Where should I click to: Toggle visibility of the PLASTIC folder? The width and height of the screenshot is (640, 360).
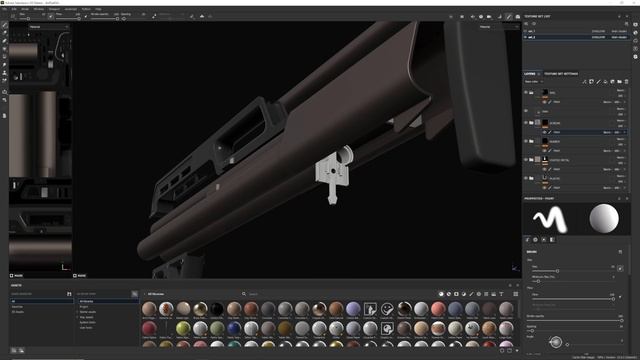click(526, 178)
